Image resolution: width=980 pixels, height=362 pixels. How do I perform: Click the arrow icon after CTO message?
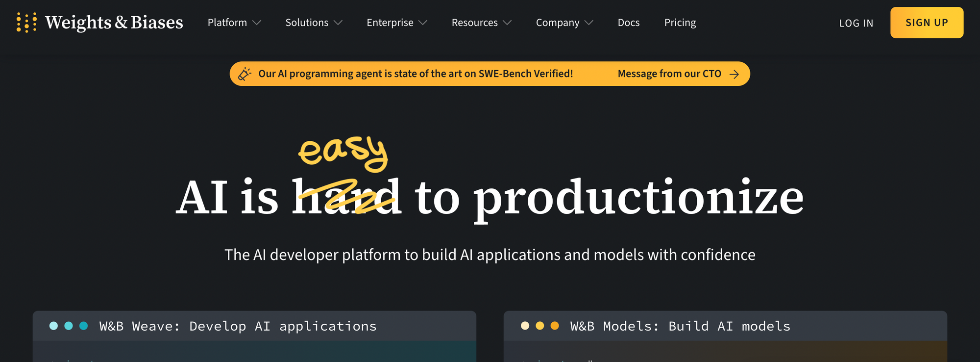click(x=734, y=74)
